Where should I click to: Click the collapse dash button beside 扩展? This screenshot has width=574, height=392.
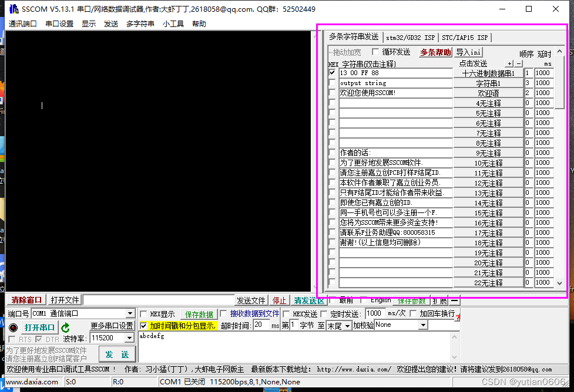click(454, 300)
